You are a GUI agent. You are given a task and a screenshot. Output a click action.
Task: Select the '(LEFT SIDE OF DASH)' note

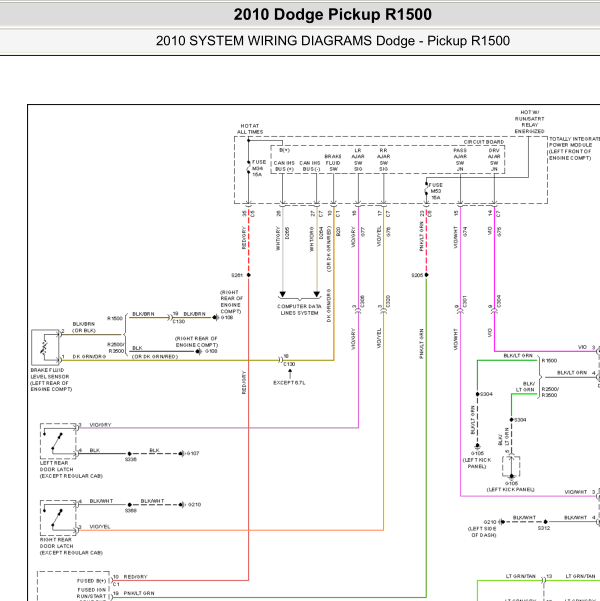tap(482, 532)
